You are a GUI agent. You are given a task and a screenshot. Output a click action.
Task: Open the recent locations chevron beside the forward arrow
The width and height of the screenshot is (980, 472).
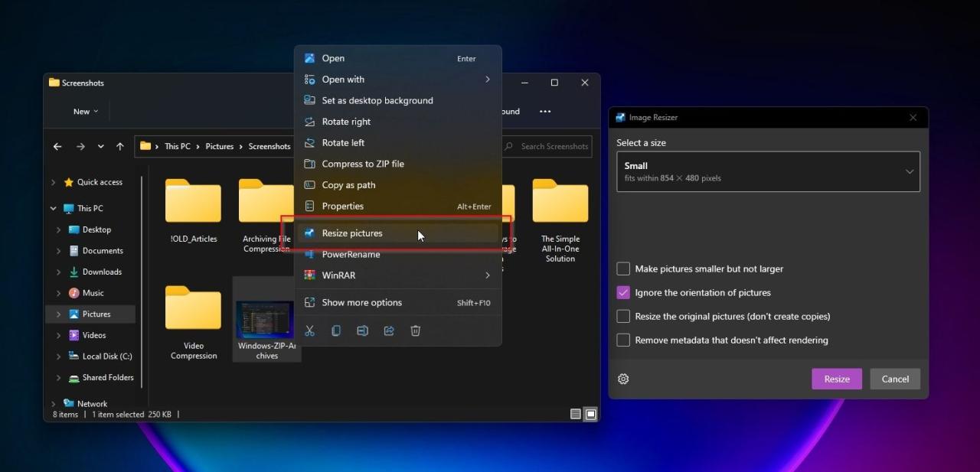point(101,146)
